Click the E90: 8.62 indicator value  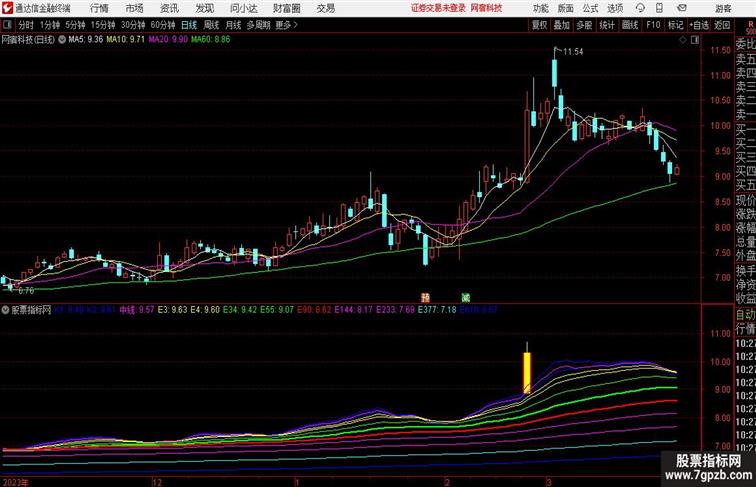pyautogui.click(x=314, y=310)
